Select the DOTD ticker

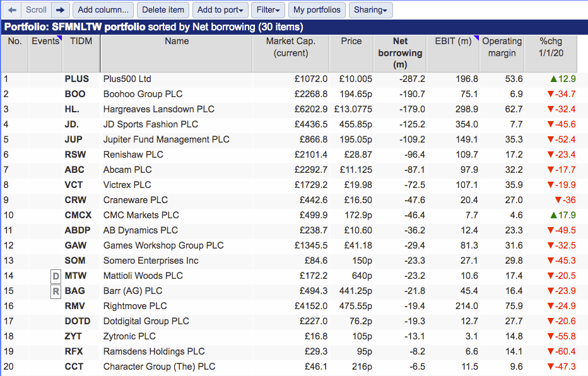coord(78,321)
